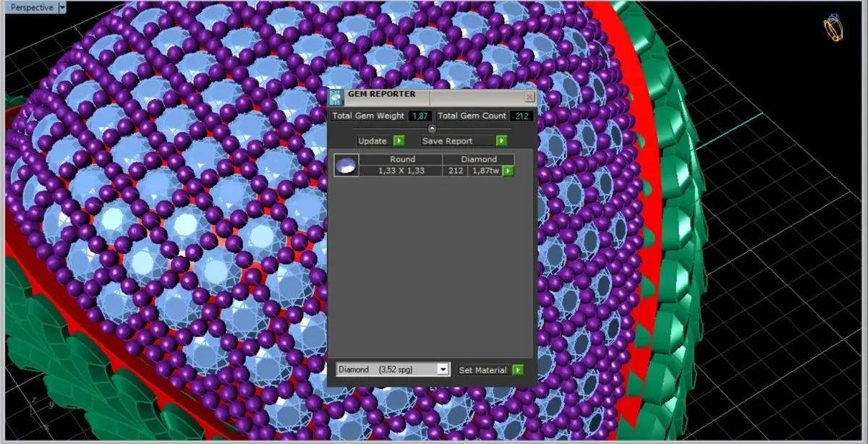This screenshot has width=868, height=444.
Task: Close the Gem Reporter panel
Action: [x=529, y=97]
